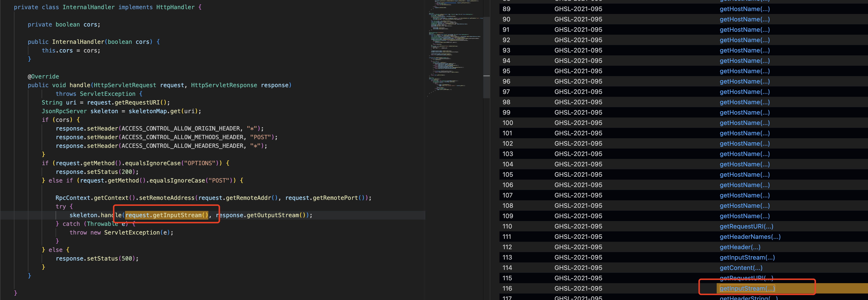The height and width of the screenshot is (300, 868).
Task: Click GHSL-2021-095 cell in row 96
Action: click(x=578, y=82)
